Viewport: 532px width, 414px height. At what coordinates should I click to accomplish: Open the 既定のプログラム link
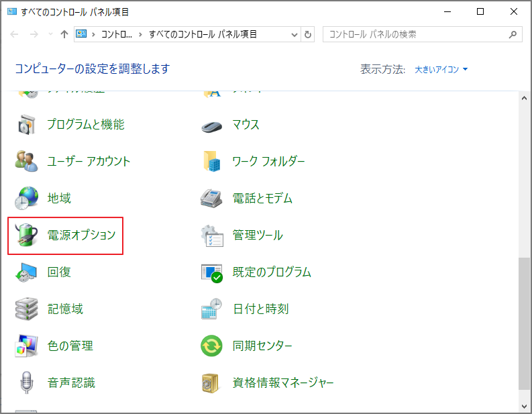[272, 272]
